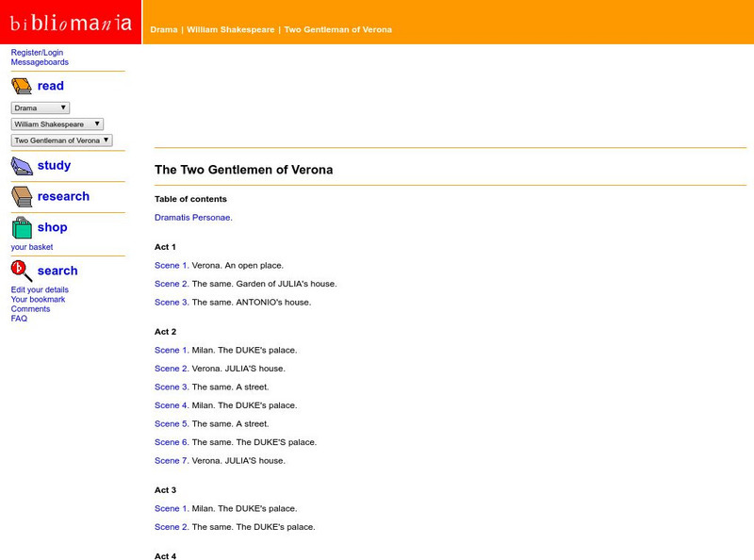Click the green shopping bag 'shop' icon

(x=21, y=225)
